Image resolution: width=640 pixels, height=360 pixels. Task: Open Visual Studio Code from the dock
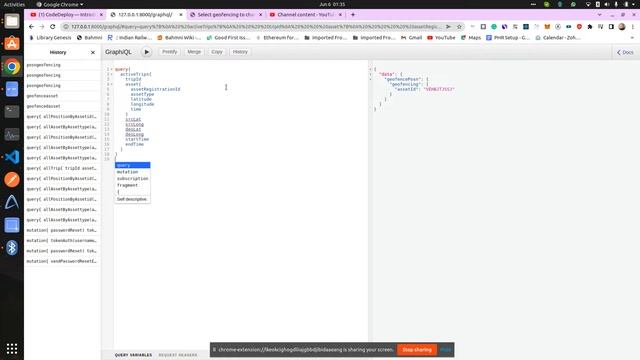coord(12,157)
